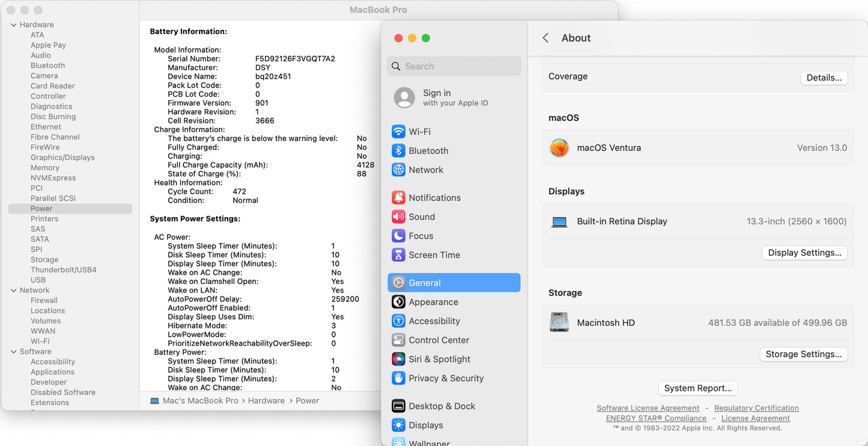Click the System Report button
Screen dimensions: 868x446
click(x=697, y=388)
